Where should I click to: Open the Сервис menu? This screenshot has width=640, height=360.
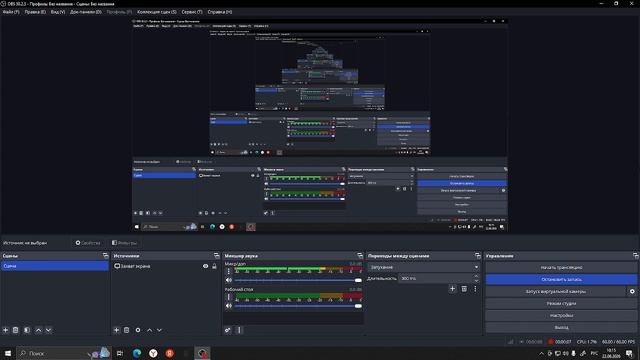pos(192,12)
